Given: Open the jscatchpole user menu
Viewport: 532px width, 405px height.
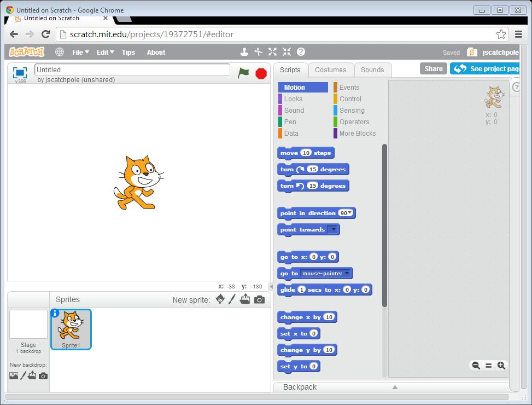Looking at the screenshot, I should pos(501,53).
